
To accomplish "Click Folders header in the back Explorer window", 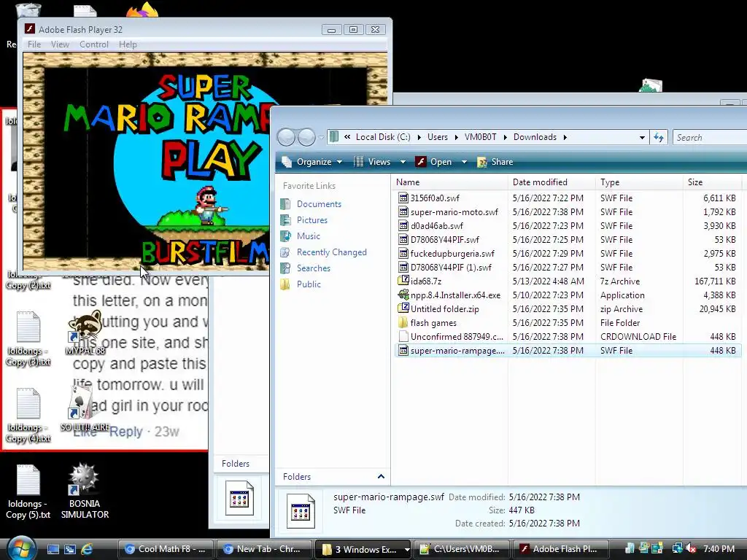I will click(236, 463).
